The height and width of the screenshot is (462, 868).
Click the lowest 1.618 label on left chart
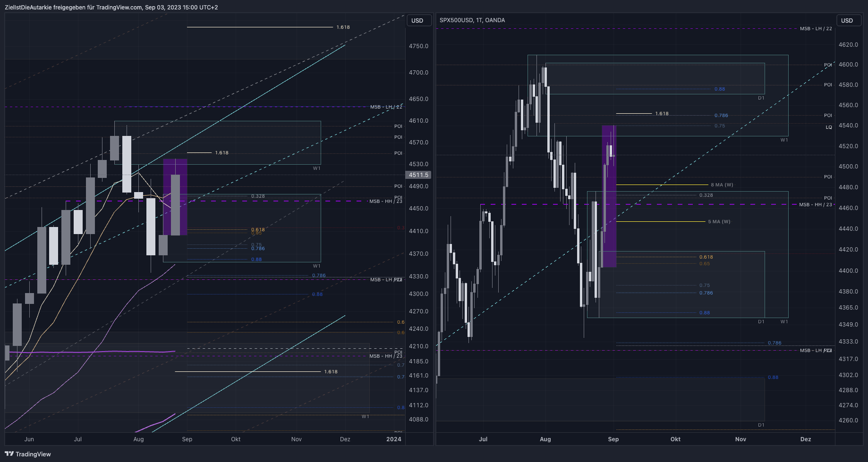[331, 372]
